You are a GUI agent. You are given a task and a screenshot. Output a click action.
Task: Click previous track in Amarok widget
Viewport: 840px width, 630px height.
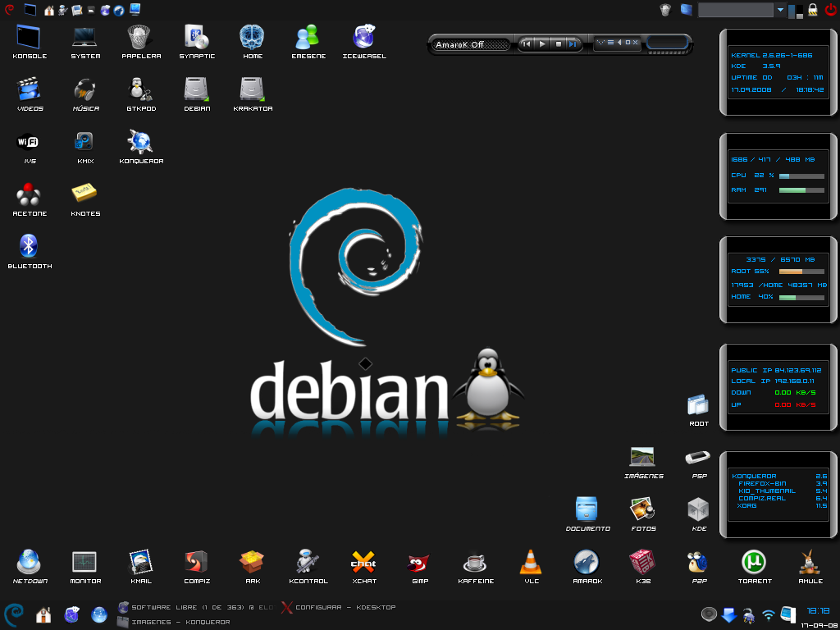527,44
